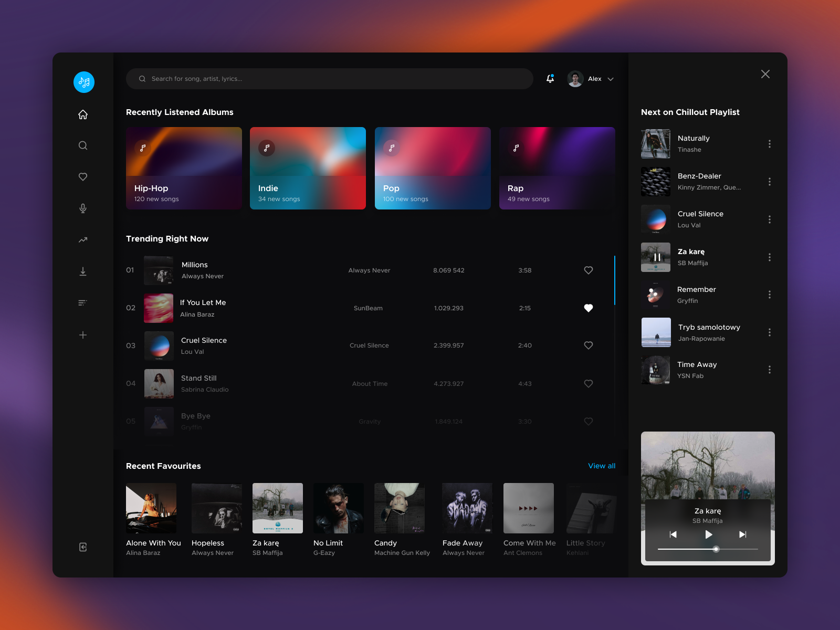Play the 'Za karę' track in player
840x630 pixels.
(x=708, y=534)
